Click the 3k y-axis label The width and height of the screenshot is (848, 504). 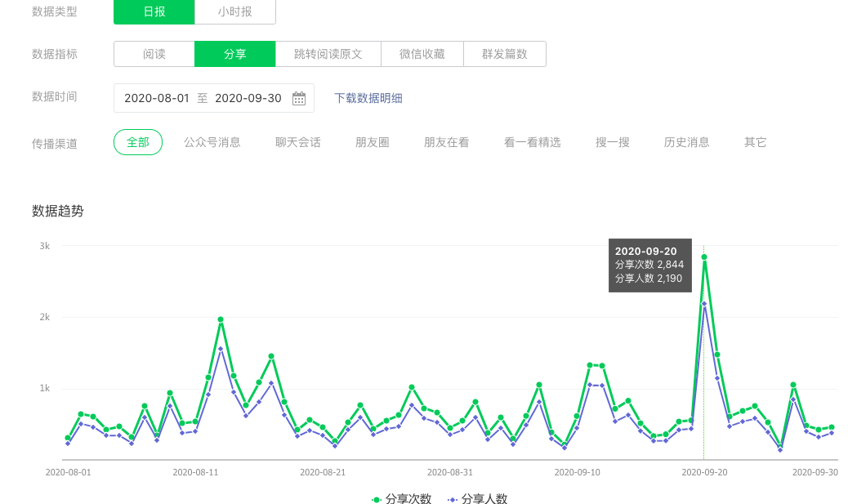tap(44, 246)
